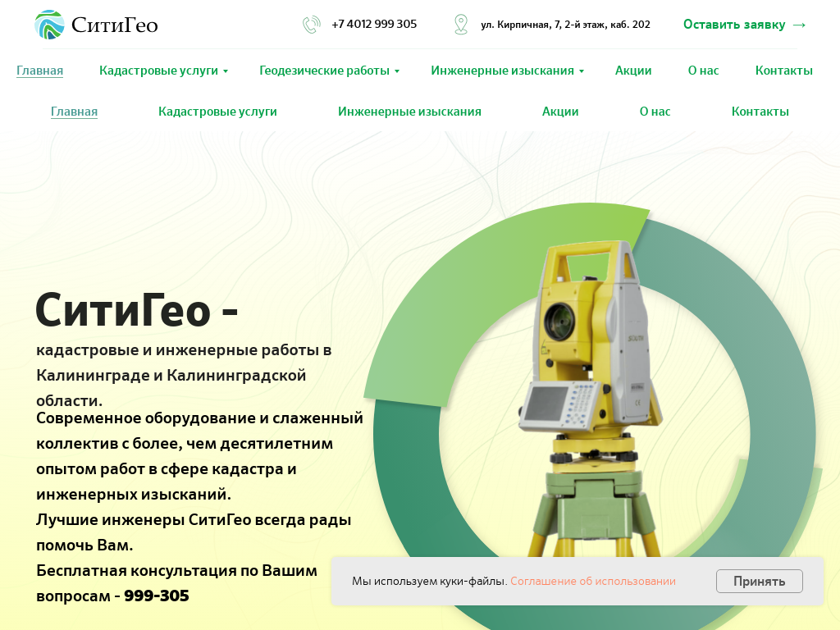Open the Соглашение об использовании link
Image resolution: width=840 pixels, height=630 pixels.
tap(592, 582)
